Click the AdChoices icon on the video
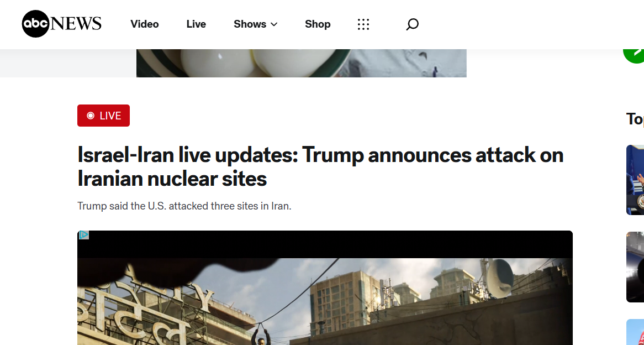Screen dimensions: 644x345 (x=84, y=235)
